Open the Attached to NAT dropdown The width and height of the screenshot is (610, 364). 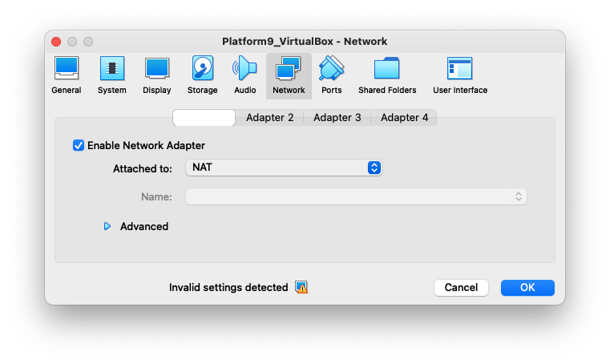point(284,168)
